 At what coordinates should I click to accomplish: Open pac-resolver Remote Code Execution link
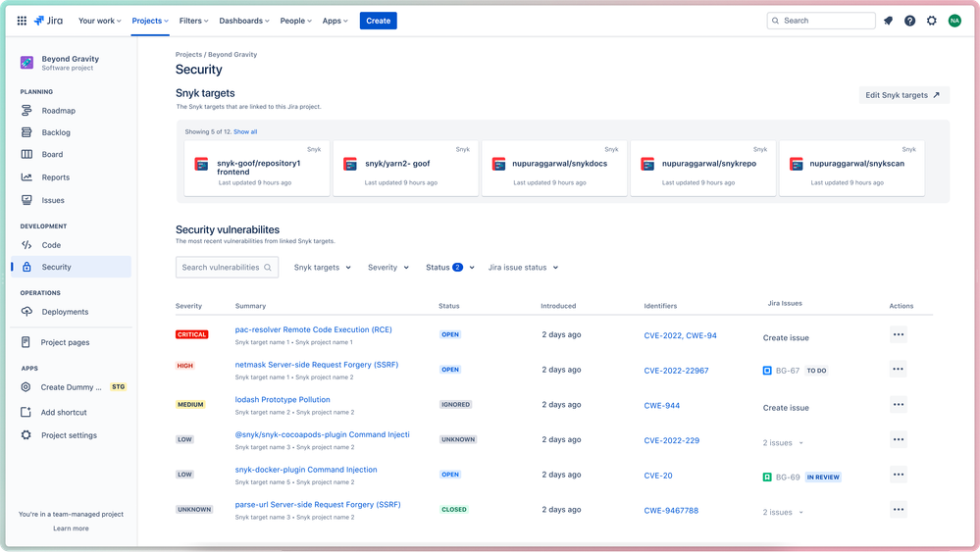pos(313,329)
